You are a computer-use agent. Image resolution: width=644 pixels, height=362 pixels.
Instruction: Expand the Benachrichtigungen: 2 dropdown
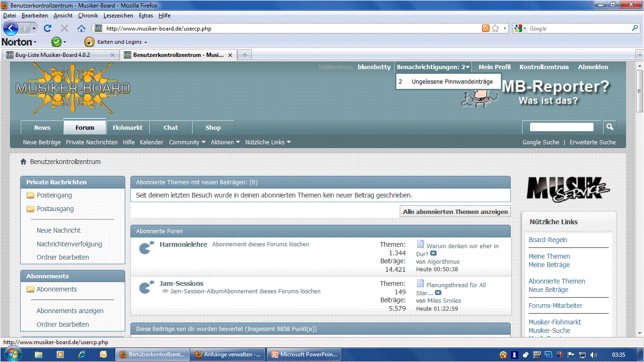coord(433,67)
